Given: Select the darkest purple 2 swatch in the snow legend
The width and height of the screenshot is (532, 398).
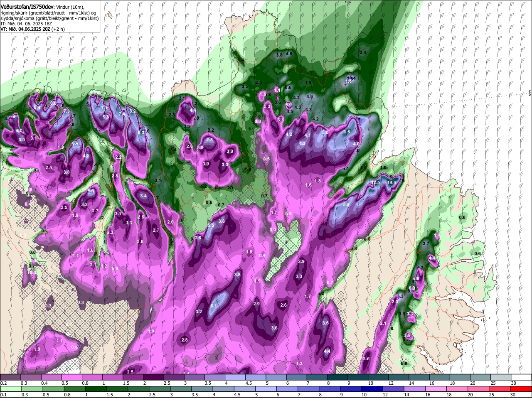Looking at the screenshot, I should coord(154,377).
